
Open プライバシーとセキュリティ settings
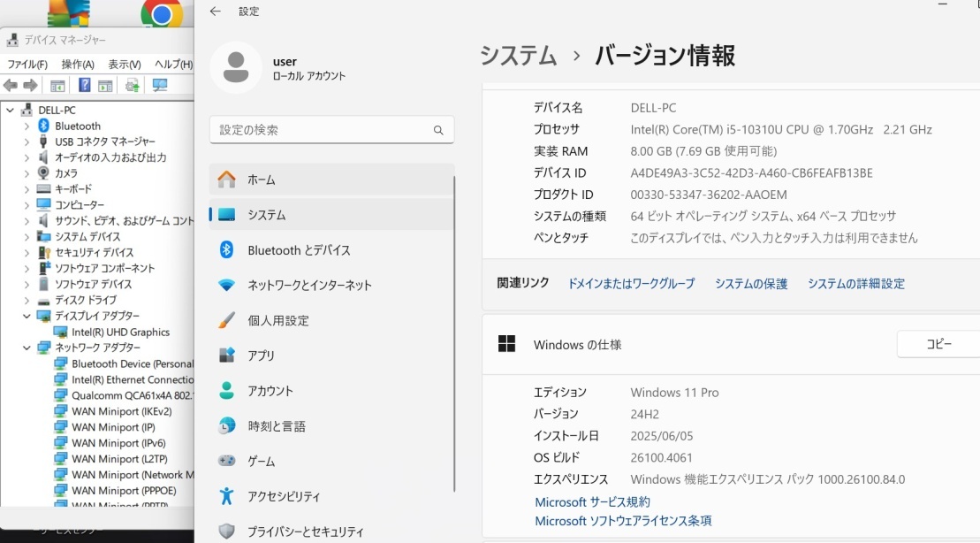point(331,532)
